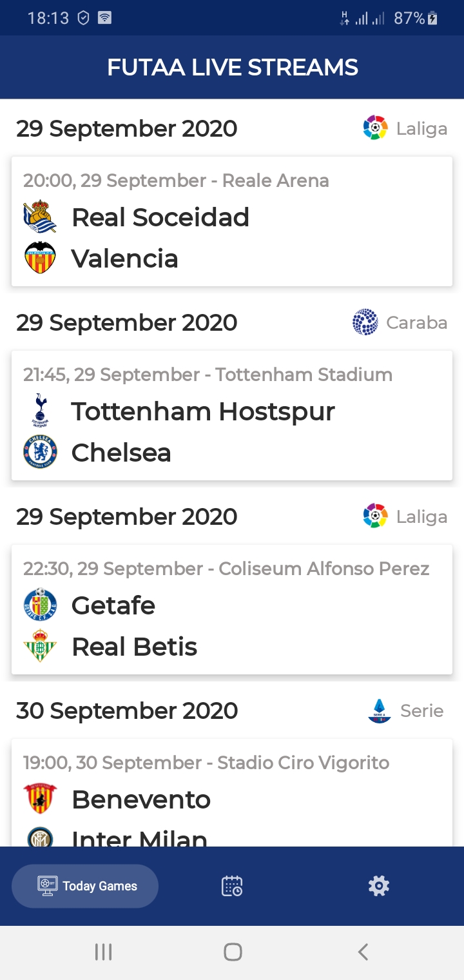Viewport: 464px width, 980px height.
Task: Tap the 21:45 Tottenham Stadium match info
Action: click(208, 375)
